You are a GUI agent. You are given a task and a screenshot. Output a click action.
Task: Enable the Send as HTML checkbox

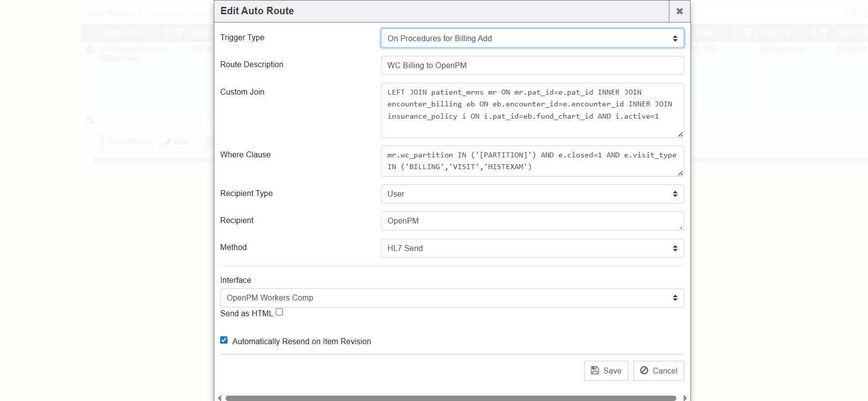[280, 312]
